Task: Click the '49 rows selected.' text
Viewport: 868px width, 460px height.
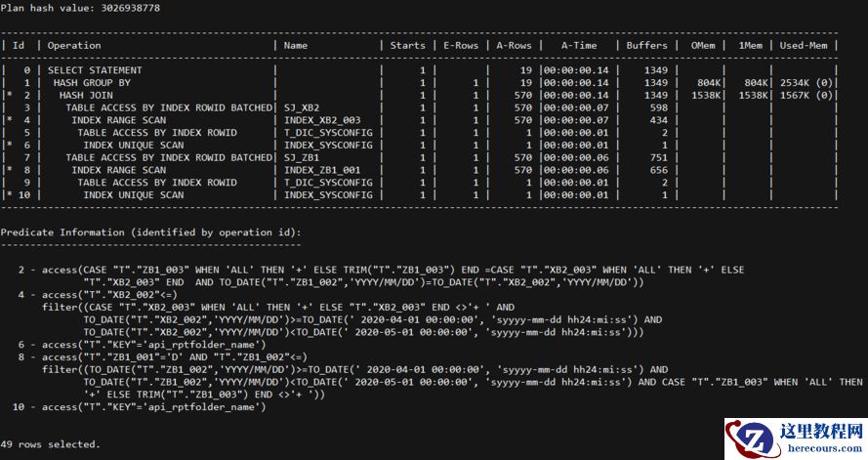Action: pos(51,444)
